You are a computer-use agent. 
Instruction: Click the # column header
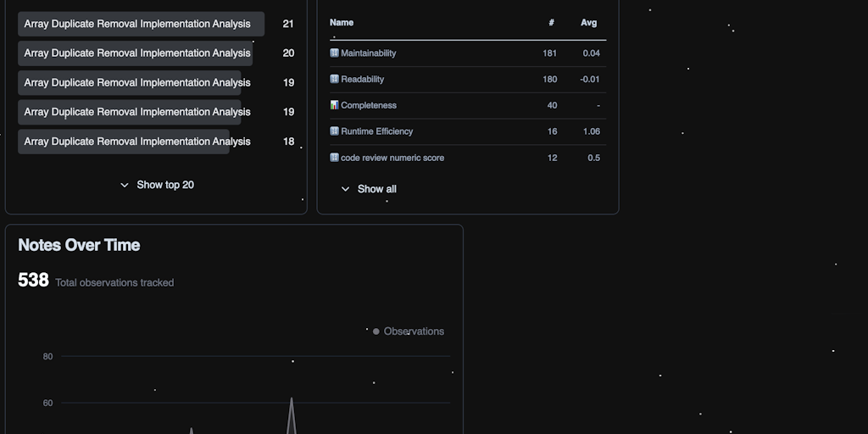tap(551, 23)
